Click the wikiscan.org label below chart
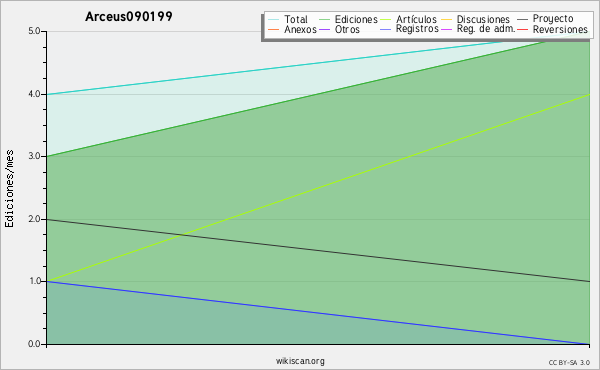The width and height of the screenshot is (600, 370). coord(300,361)
